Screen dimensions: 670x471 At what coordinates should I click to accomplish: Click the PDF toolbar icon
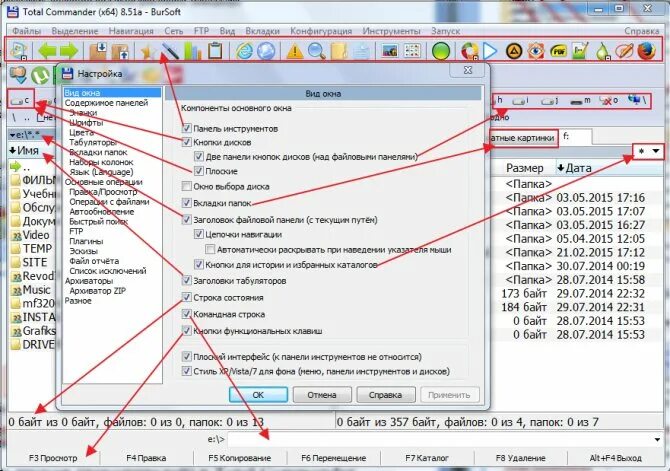click(558, 51)
